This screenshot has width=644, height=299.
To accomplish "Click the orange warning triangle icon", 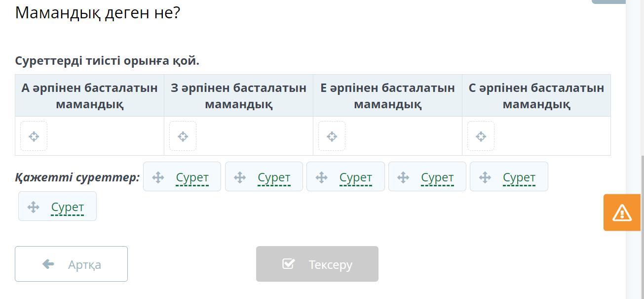I will click(x=622, y=213).
